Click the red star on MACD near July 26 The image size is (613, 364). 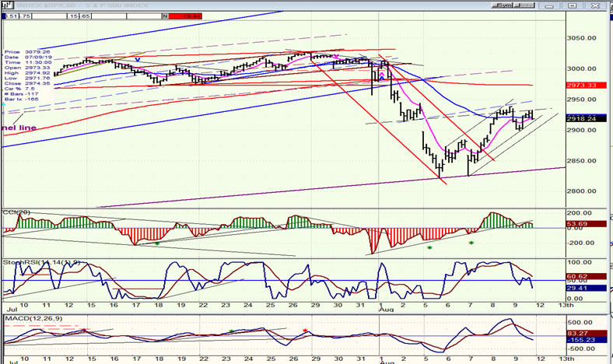point(305,331)
